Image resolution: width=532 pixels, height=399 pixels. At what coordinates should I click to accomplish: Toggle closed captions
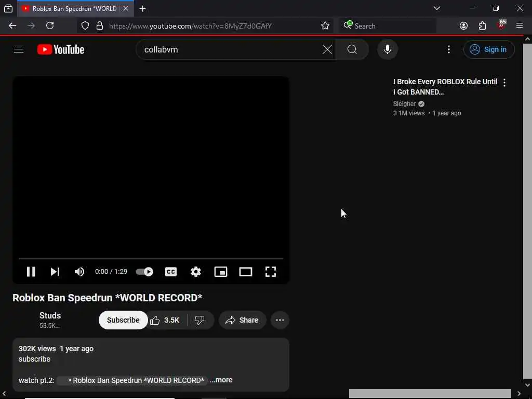tap(170, 271)
